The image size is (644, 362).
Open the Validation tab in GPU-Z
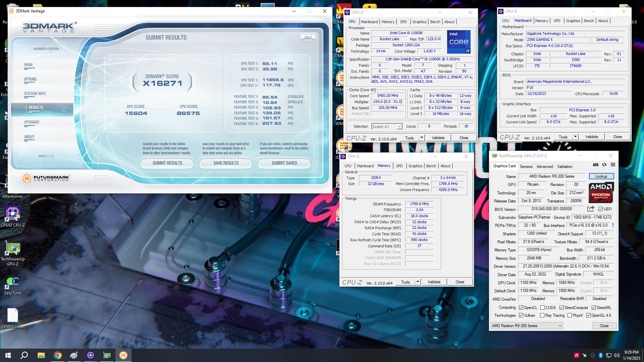(x=565, y=167)
